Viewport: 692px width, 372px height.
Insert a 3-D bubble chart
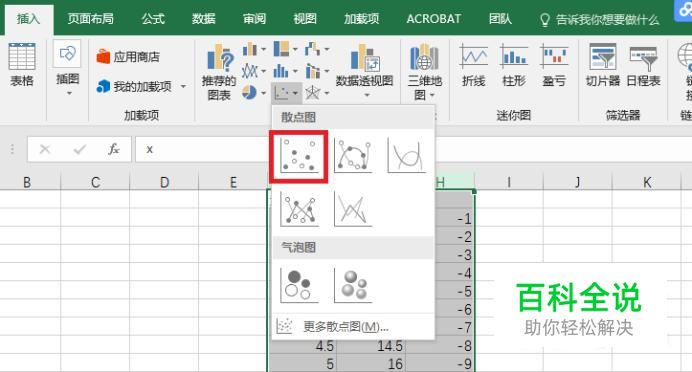tap(353, 286)
